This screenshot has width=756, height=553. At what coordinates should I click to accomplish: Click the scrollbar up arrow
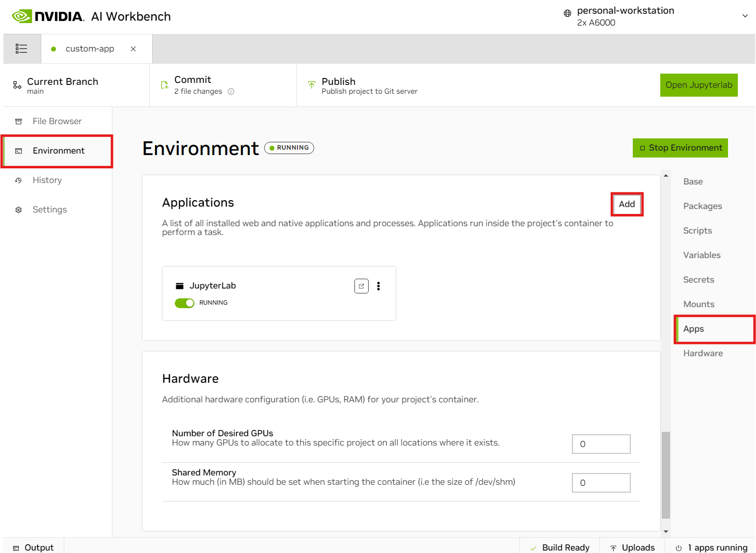(666, 176)
